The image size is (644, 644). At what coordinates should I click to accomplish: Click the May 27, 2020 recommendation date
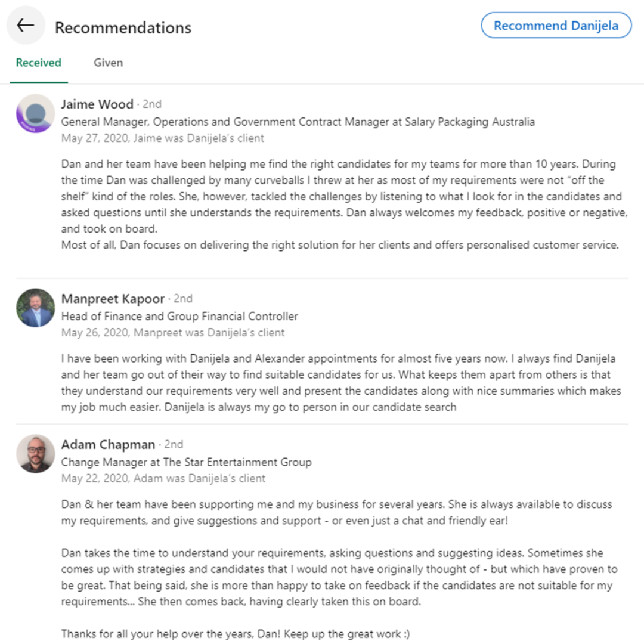(95, 138)
